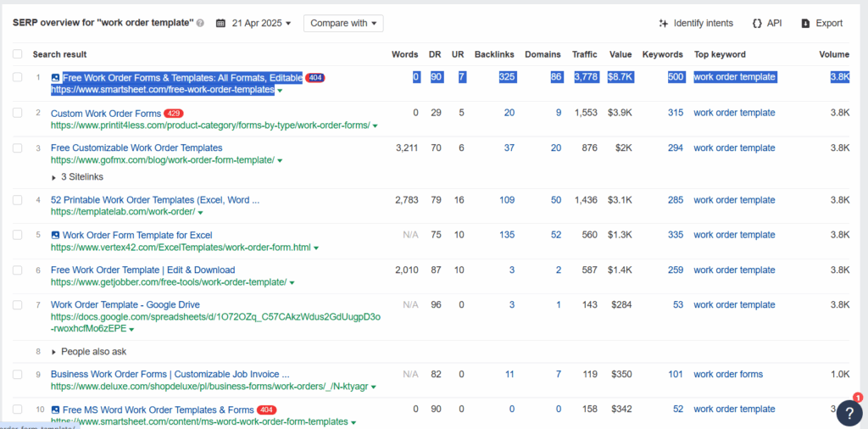This screenshot has width=868, height=429.
Task: Click the calendar icon before 21 Apr 2025
Action: 220,23
